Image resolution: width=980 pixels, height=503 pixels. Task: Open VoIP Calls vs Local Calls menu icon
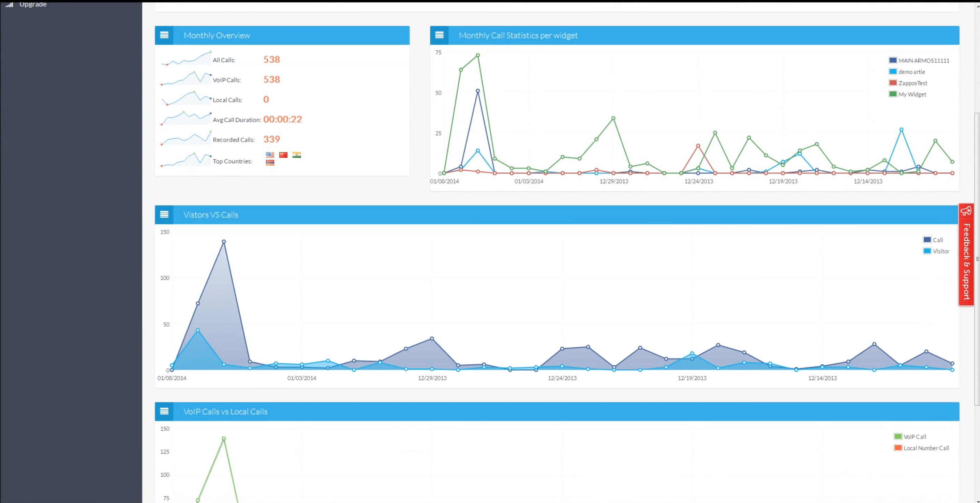(x=164, y=411)
